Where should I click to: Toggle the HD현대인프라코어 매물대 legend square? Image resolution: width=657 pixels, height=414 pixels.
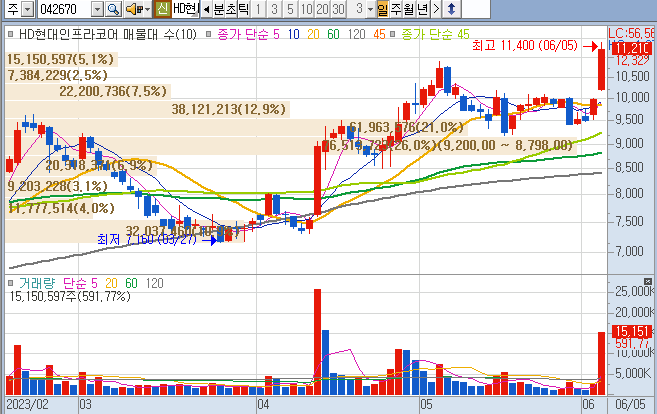tap(11, 34)
